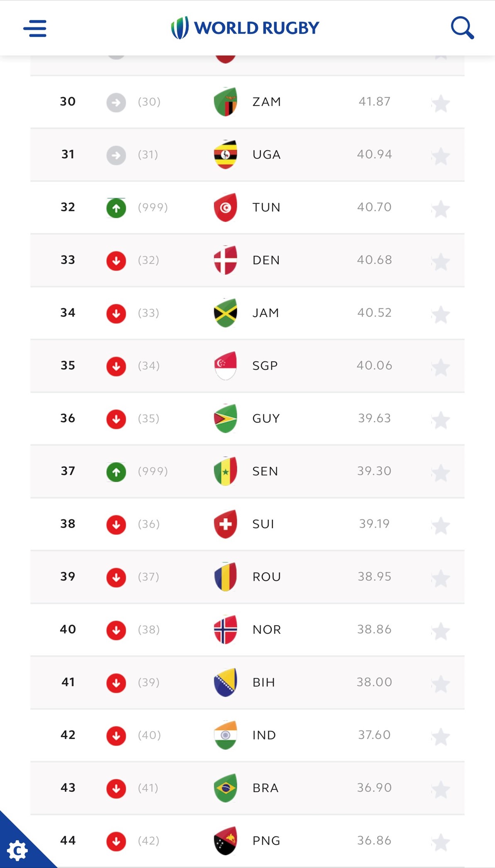Click the Norway flag icon
Image resolution: width=495 pixels, height=868 pixels.
tap(225, 629)
